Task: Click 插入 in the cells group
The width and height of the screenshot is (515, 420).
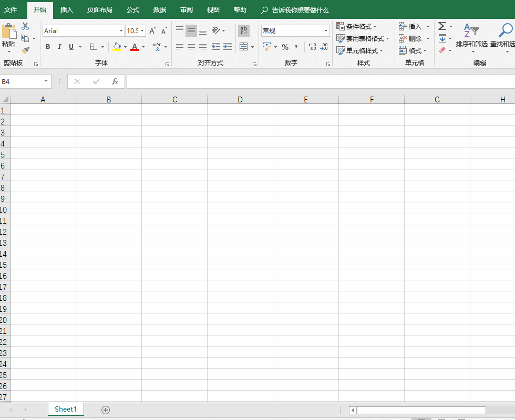Action: pyautogui.click(x=410, y=26)
